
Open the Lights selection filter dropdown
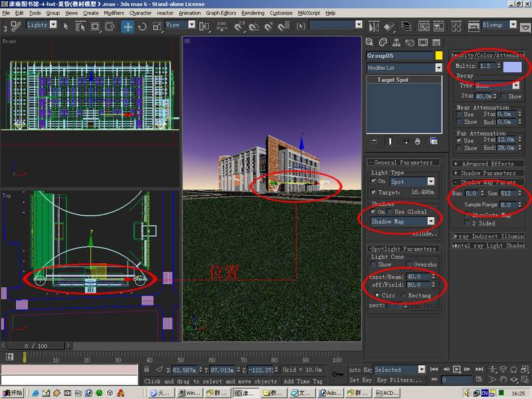(53, 25)
